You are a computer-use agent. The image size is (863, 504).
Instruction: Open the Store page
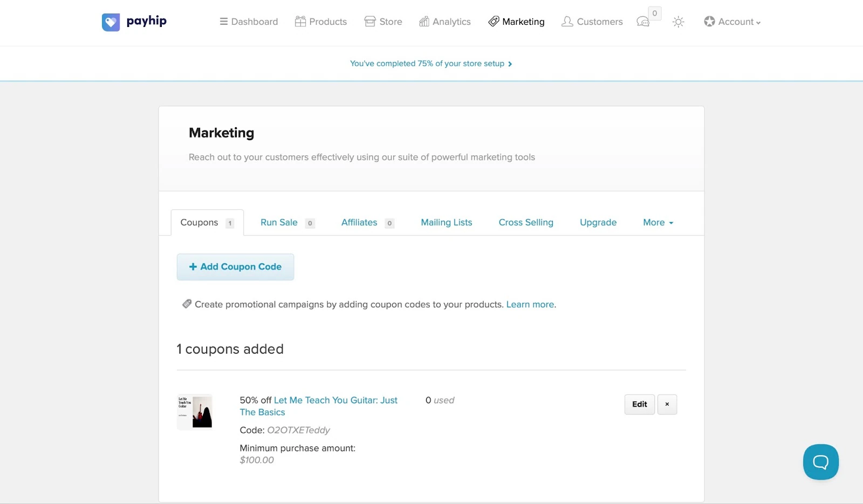point(383,22)
